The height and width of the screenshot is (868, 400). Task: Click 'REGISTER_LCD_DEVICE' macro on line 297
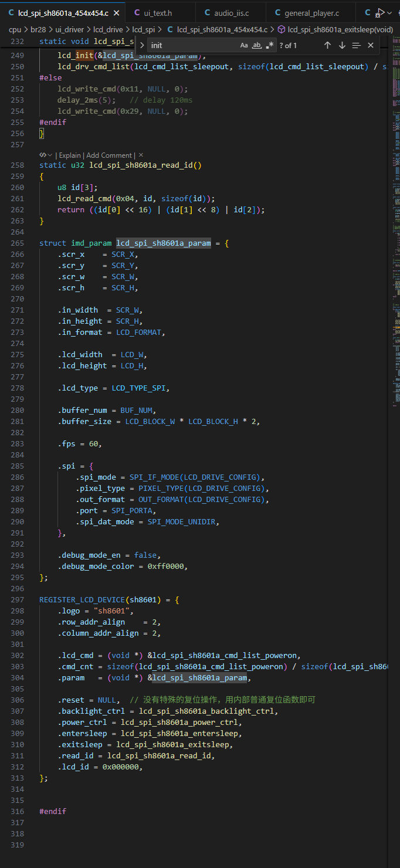(82, 600)
